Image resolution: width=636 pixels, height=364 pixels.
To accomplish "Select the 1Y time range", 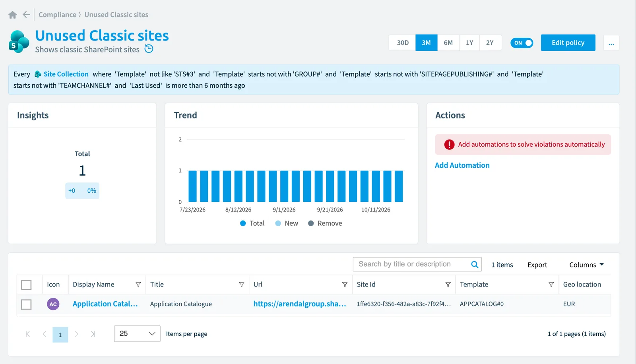I will [469, 43].
